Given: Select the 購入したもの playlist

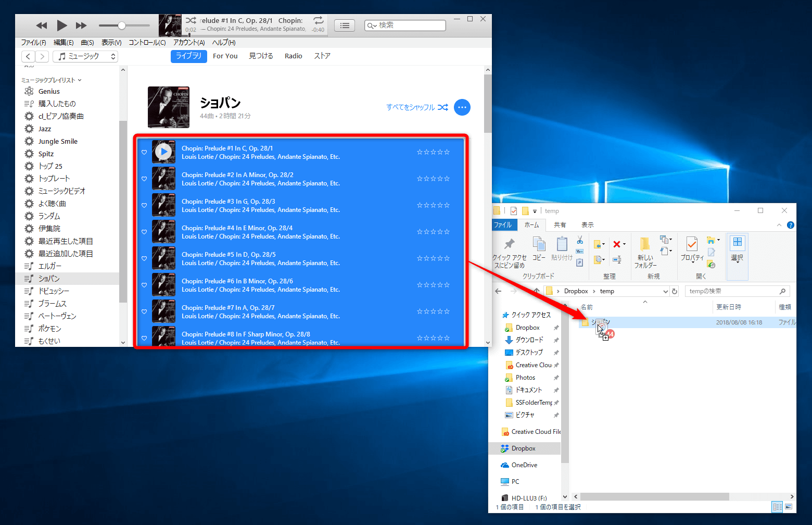Looking at the screenshot, I should tap(57, 104).
